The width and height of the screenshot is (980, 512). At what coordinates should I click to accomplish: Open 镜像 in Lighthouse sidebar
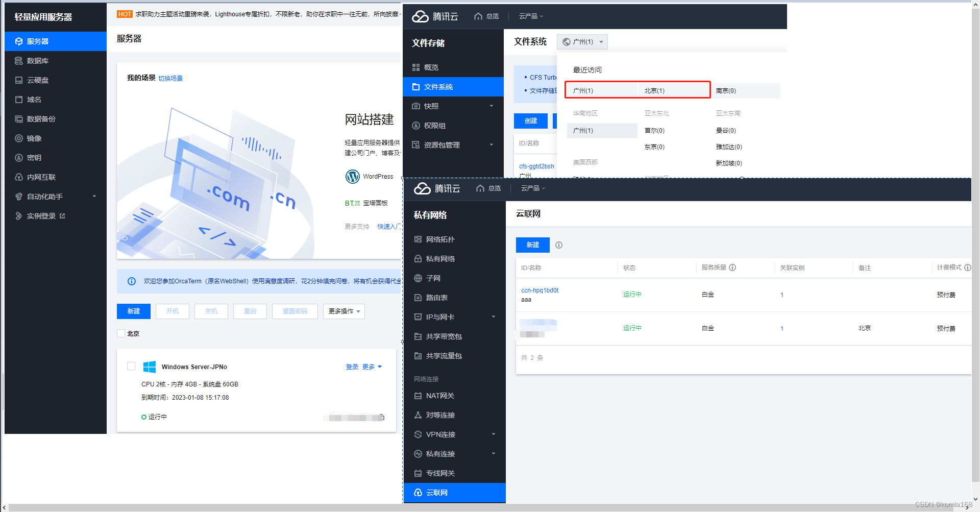(x=56, y=138)
